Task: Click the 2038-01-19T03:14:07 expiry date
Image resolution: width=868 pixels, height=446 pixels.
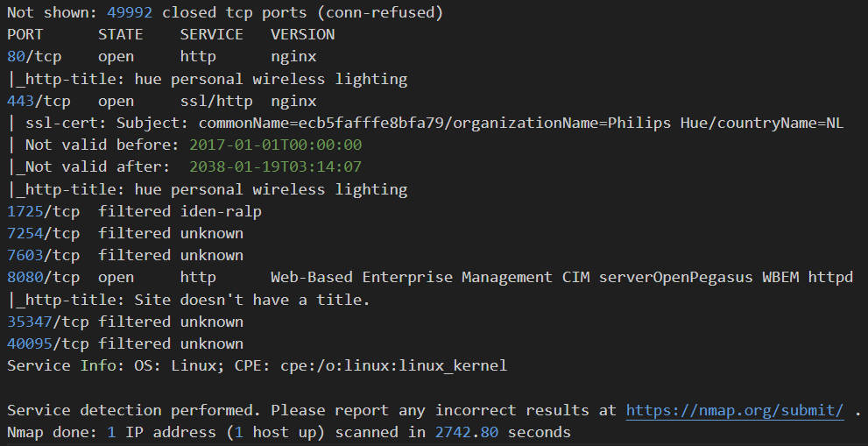Action: click(x=276, y=167)
